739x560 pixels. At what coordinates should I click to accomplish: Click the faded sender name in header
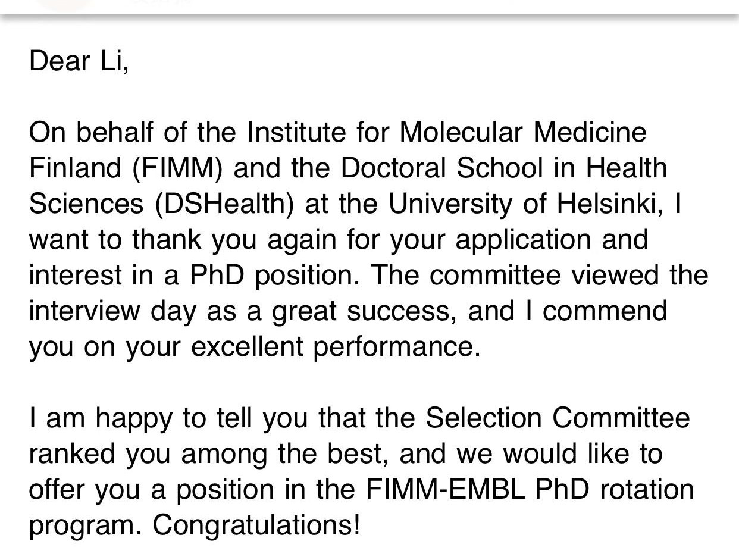pyautogui.click(x=162, y=2)
